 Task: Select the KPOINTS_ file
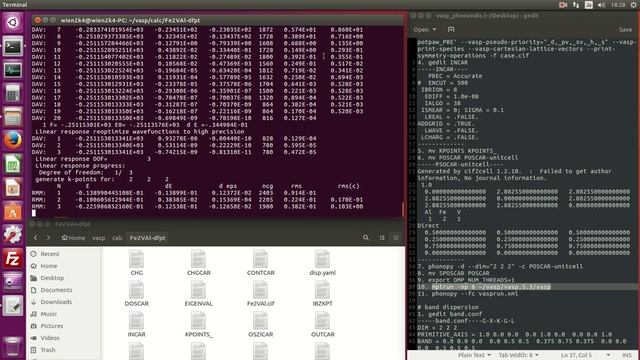coord(198,324)
